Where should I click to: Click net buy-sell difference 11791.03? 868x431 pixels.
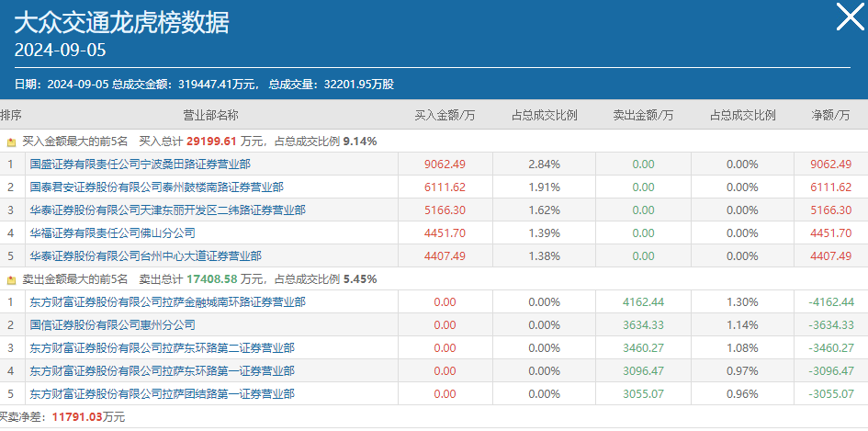76,416
